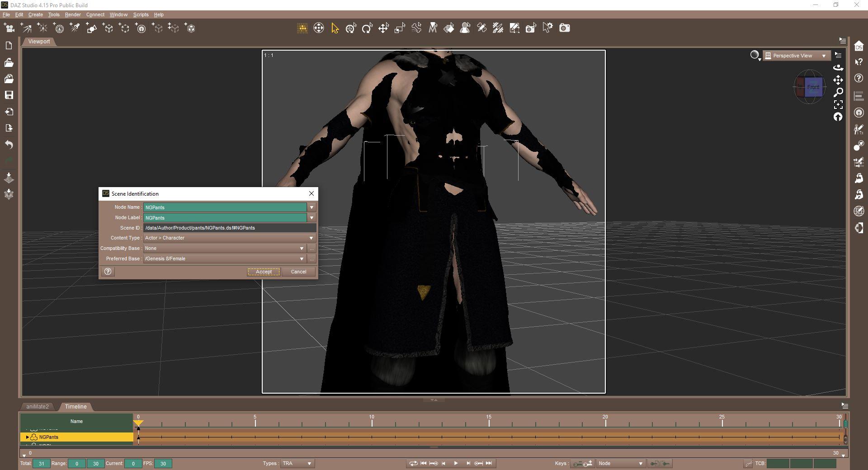Open the Perspective View camera dropdown
This screenshot has width=868, height=470.
pyautogui.click(x=797, y=56)
